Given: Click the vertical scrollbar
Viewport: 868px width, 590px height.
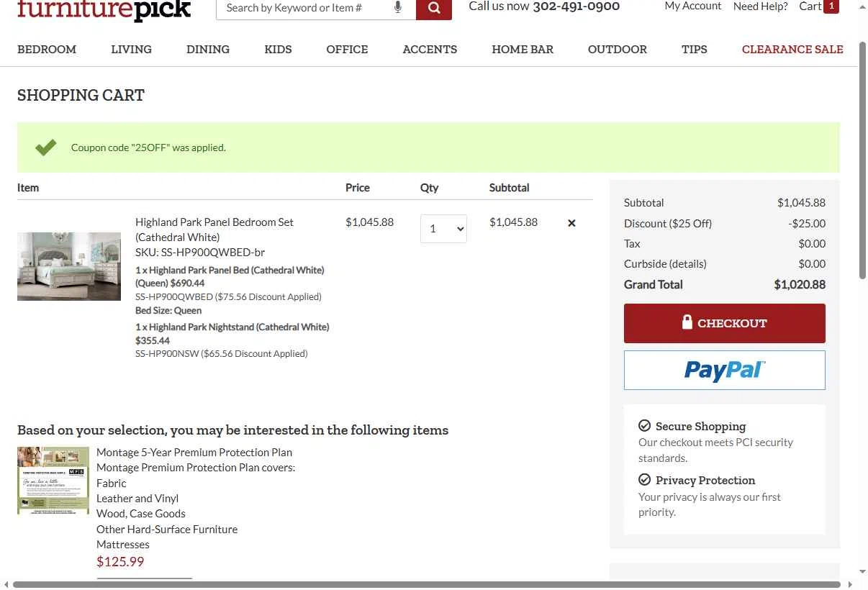Looking at the screenshot, I should pos(862,162).
